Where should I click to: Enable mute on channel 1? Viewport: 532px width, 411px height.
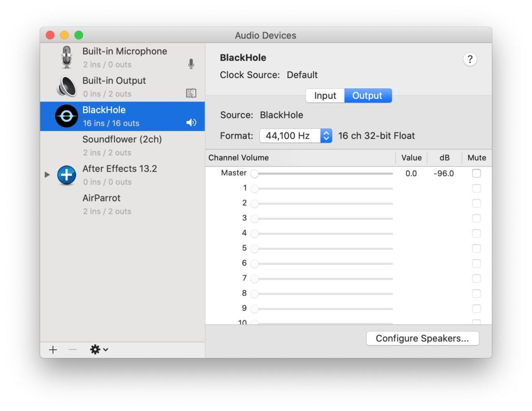tap(476, 189)
